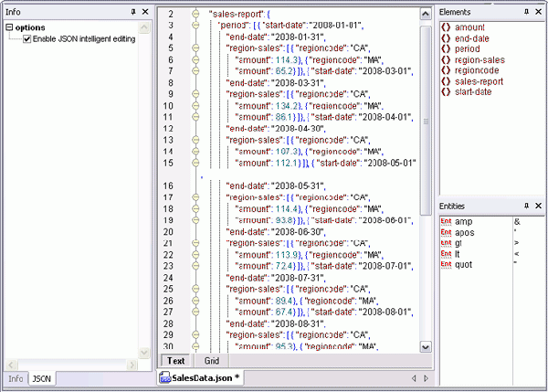Image resolution: width=548 pixels, height=392 pixels.
Task: Click the editor vertical scrollbar thumb
Action: coord(426,121)
